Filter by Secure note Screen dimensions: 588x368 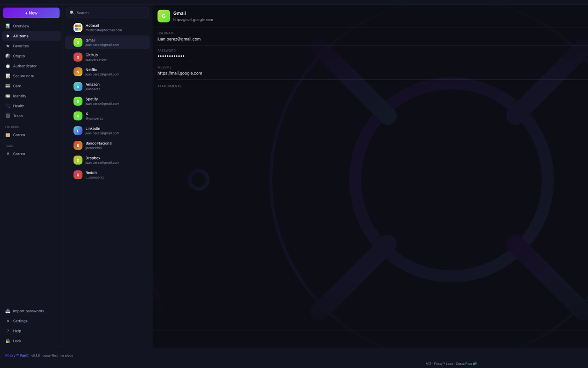pyautogui.click(x=31, y=76)
